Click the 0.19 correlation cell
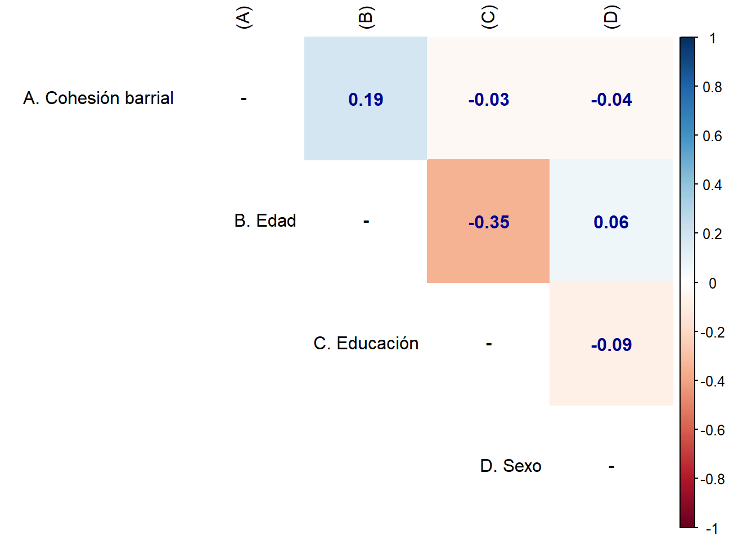756x540 pixels. (x=366, y=99)
